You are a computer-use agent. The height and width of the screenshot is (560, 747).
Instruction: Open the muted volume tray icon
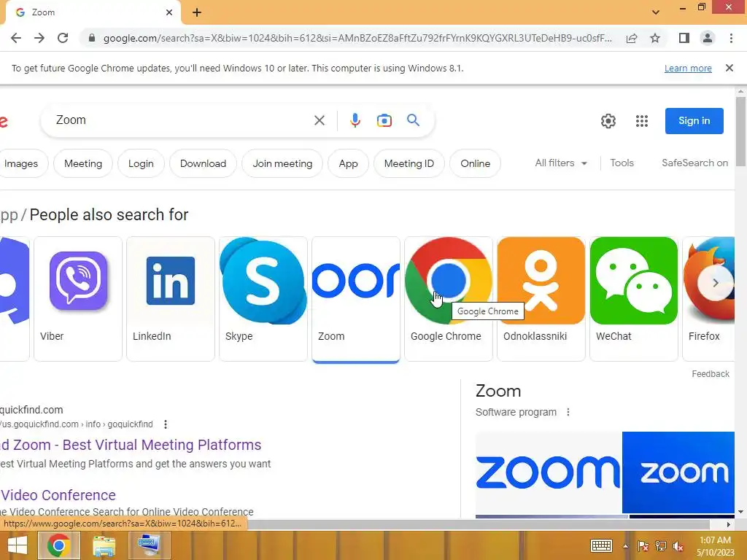678,546
